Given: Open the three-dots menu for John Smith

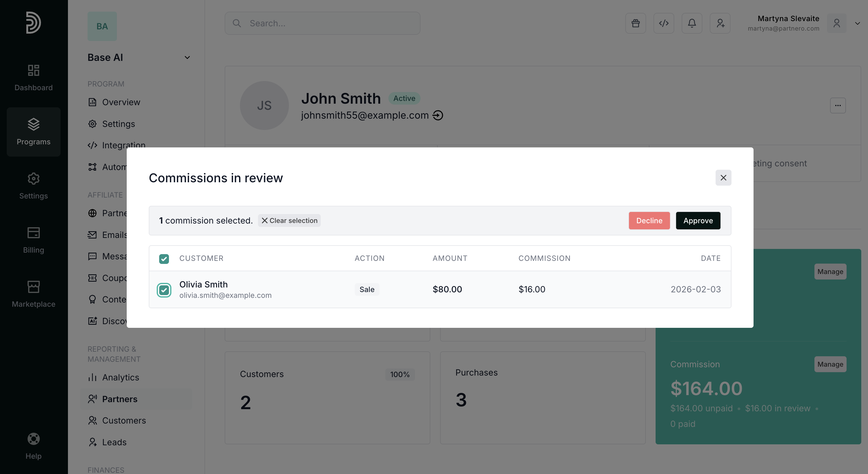Looking at the screenshot, I should (838, 106).
